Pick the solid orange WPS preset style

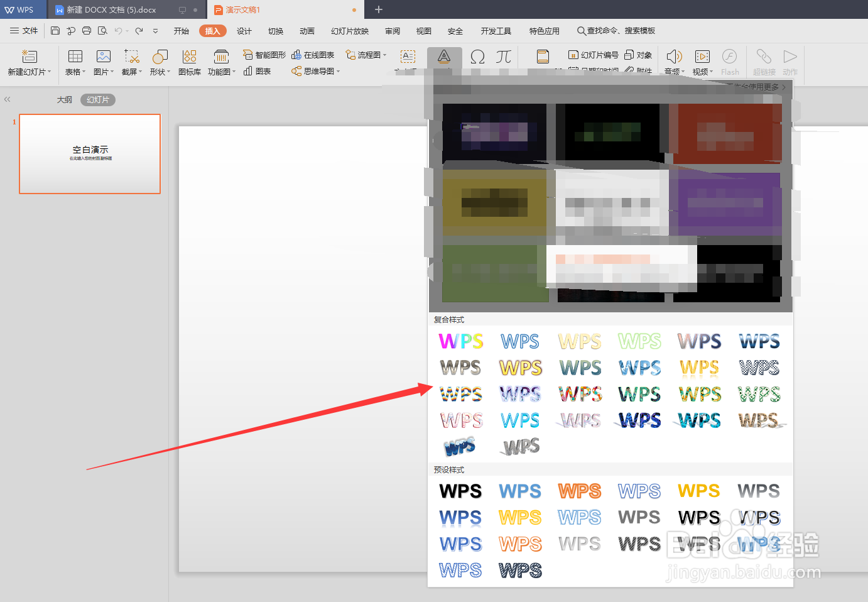(580, 491)
